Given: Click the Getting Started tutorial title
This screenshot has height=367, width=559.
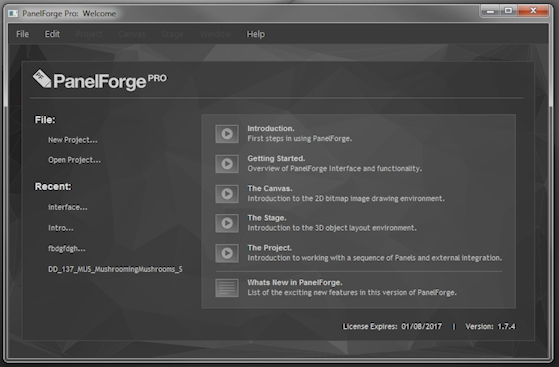Looking at the screenshot, I should [x=276, y=158].
